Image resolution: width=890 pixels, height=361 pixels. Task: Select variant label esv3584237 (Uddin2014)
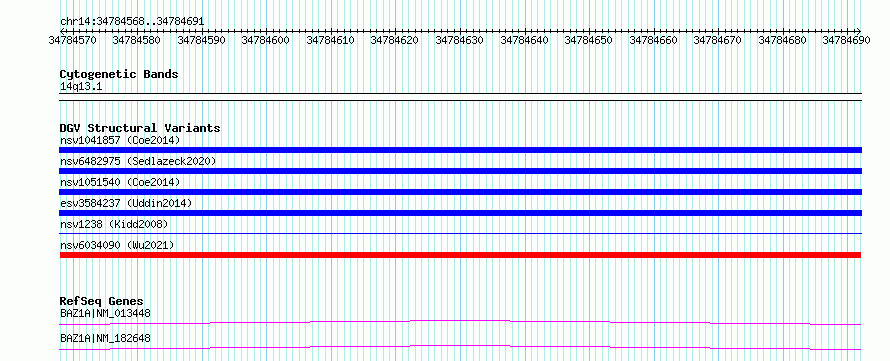[x=126, y=203]
